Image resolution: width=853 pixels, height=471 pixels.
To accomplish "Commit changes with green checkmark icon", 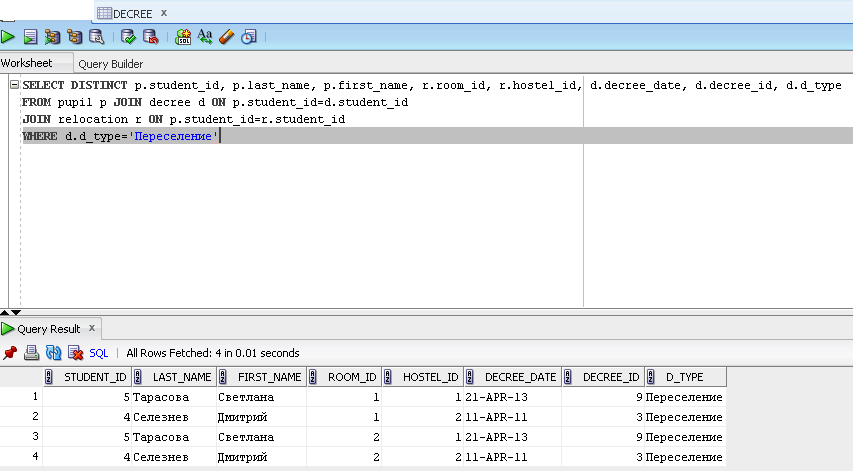I will pos(128,37).
